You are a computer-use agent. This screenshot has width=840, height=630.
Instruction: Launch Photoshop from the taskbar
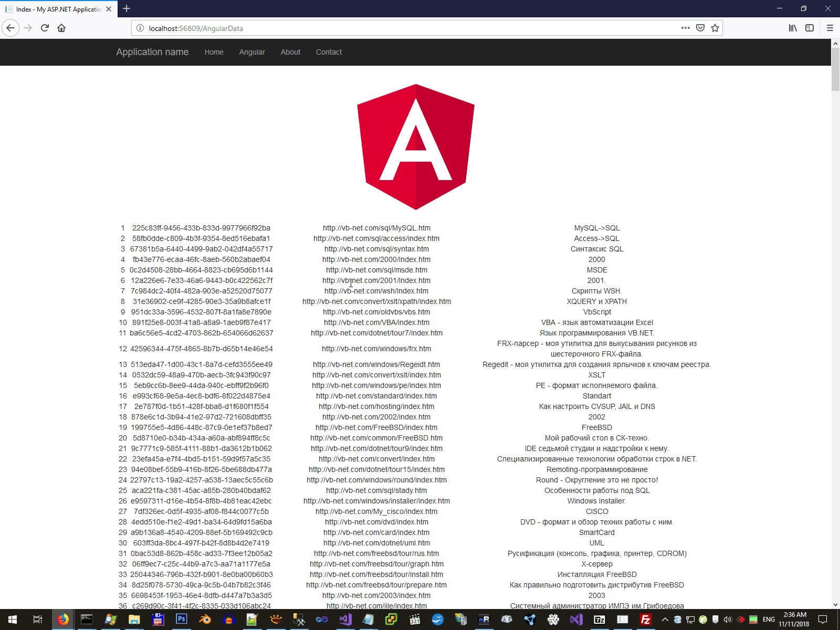point(181,619)
